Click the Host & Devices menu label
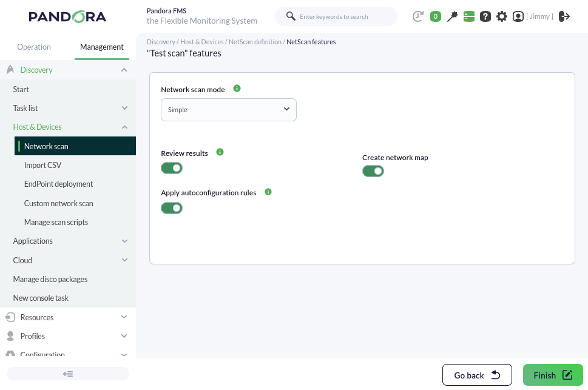This screenshot has width=588, height=390. (x=37, y=127)
